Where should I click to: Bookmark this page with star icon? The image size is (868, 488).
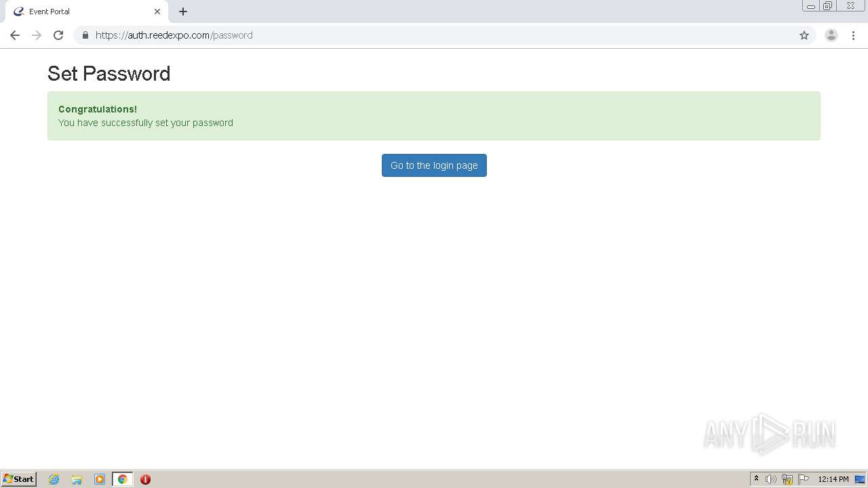[x=804, y=35]
